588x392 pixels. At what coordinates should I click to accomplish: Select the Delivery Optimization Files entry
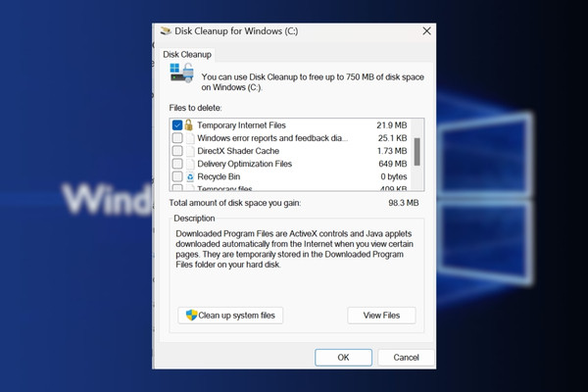click(244, 164)
